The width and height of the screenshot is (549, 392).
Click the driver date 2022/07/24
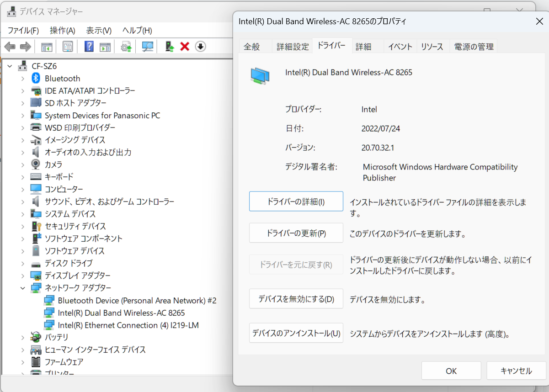pos(381,128)
